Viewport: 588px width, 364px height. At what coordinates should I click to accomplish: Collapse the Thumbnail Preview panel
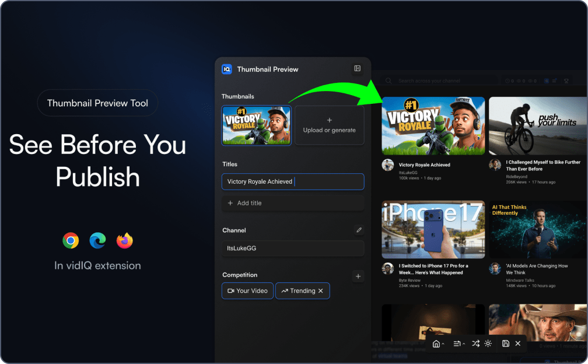(357, 69)
